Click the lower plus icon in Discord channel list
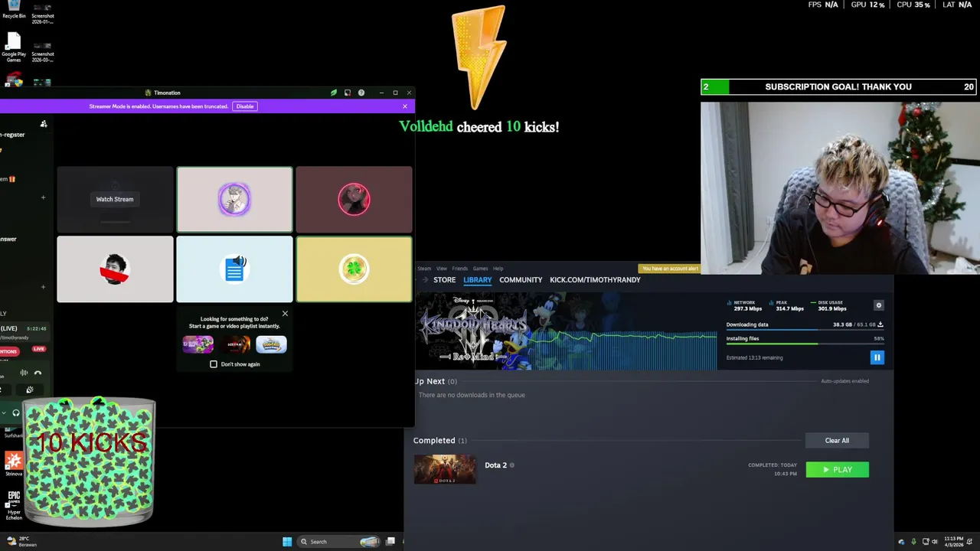The image size is (980, 551). (x=43, y=287)
